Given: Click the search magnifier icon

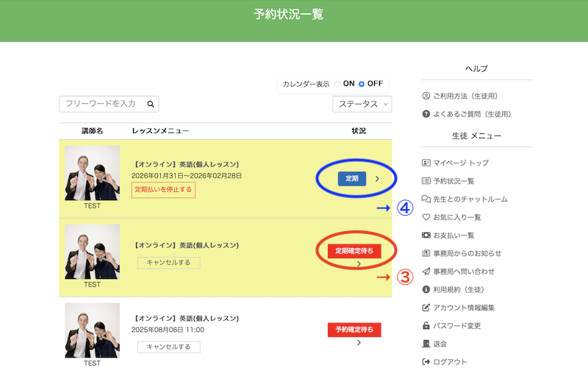Looking at the screenshot, I should tap(150, 105).
